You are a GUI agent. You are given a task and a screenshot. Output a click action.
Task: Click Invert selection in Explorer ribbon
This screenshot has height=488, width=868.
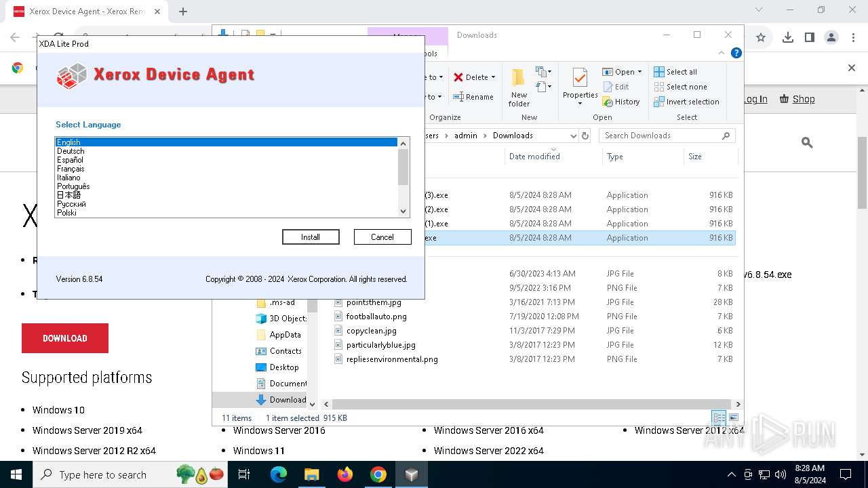686,102
